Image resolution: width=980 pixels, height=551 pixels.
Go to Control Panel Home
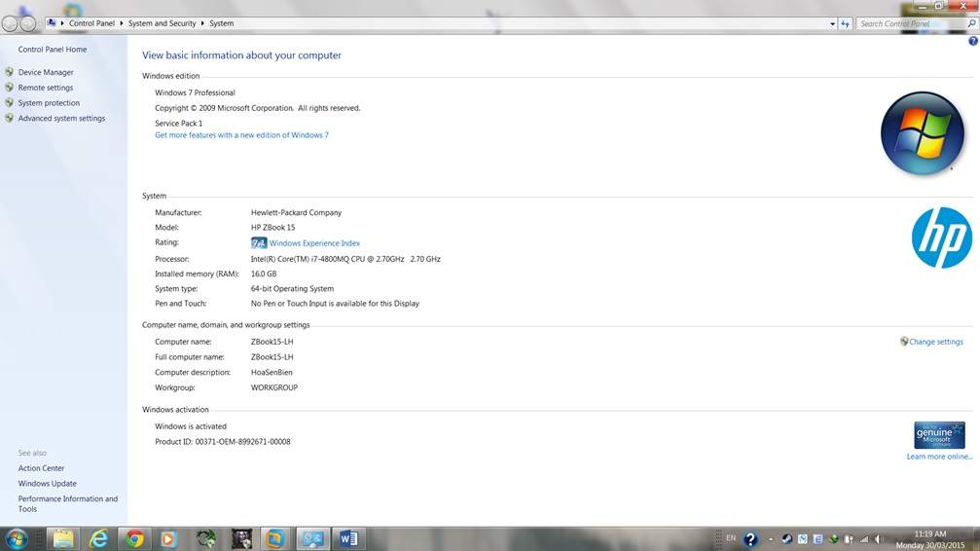(53, 50)
